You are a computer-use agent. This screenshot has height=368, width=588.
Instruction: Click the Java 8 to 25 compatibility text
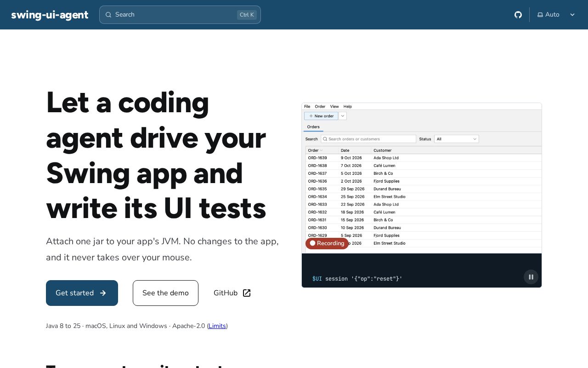pyautogui.click(x=63, y=326)
